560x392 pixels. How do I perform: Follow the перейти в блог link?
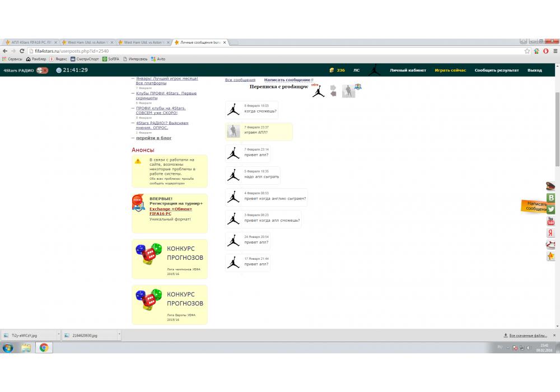coord(154,138)
